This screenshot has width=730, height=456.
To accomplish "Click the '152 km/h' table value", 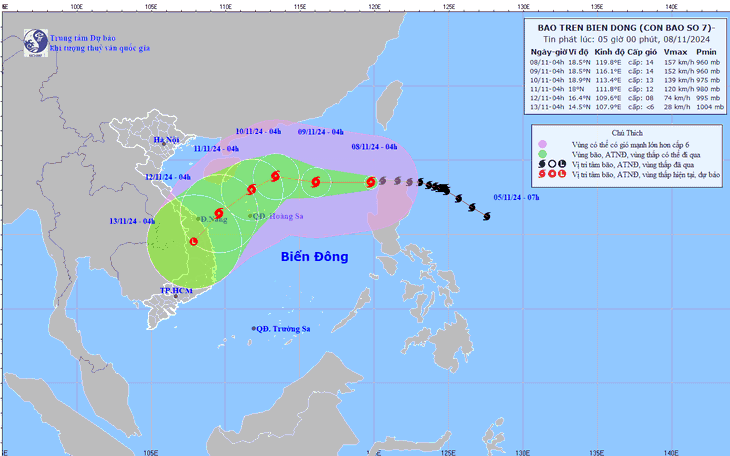I will pos(679,71).
